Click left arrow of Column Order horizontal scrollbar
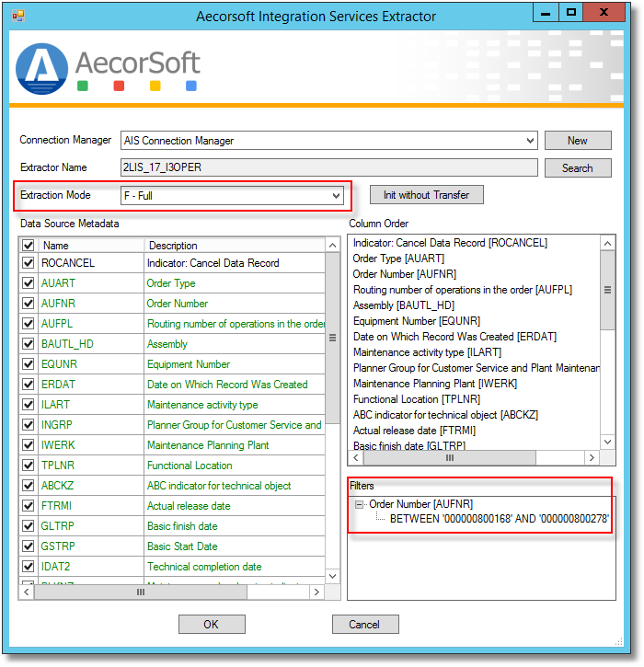This screenshot has height=667, width=644. pyautogui.click(x=356, y=458)
